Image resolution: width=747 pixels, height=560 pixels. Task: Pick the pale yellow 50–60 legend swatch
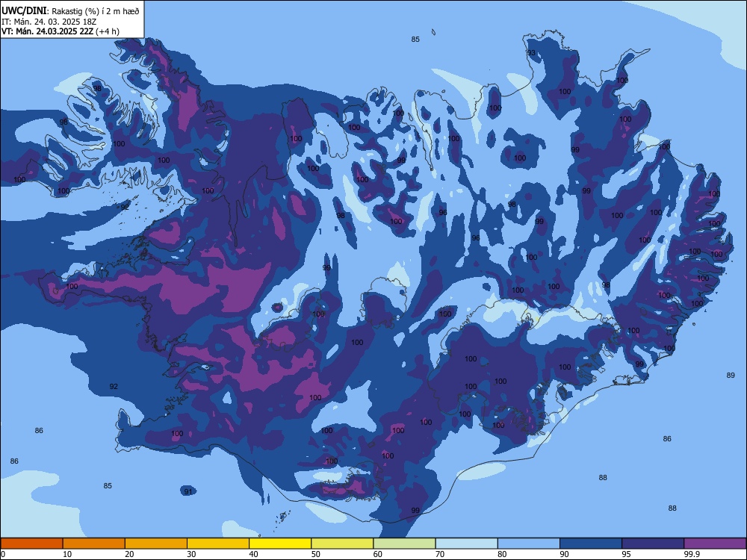[x=342, y=544]
